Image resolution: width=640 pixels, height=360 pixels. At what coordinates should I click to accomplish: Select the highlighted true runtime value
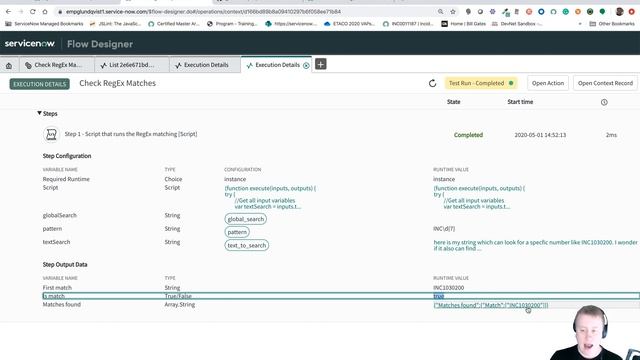coord(438,296)
